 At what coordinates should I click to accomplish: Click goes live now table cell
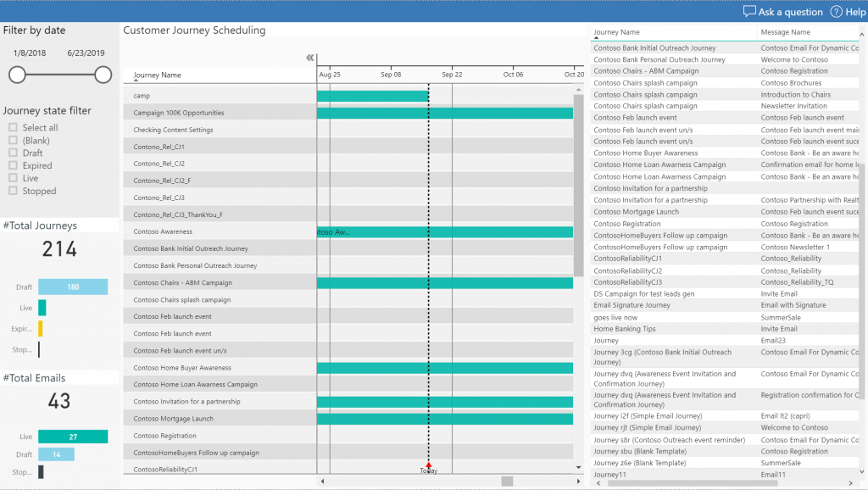coord(615,318)
